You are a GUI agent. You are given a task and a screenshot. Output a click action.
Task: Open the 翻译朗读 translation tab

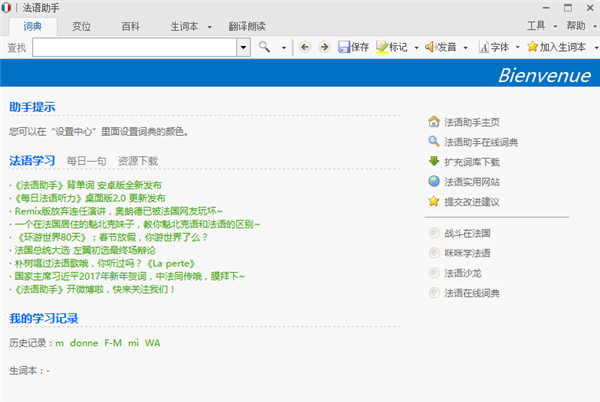[x=248, y=26]
